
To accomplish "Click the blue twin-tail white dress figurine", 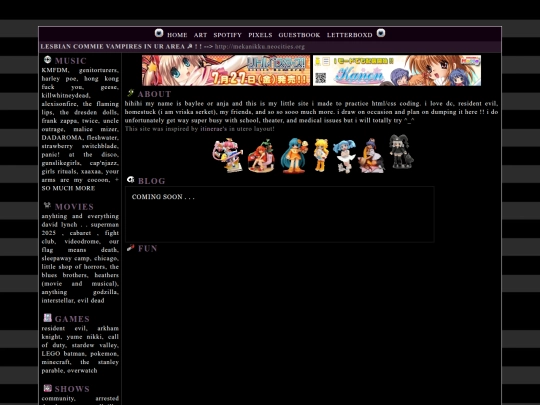I will coord(343,156).
